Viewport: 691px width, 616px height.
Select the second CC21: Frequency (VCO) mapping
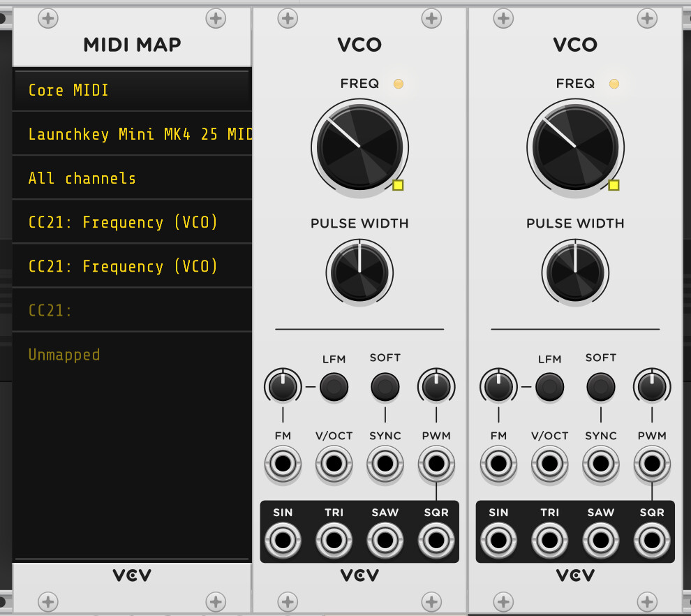point(131,266)
